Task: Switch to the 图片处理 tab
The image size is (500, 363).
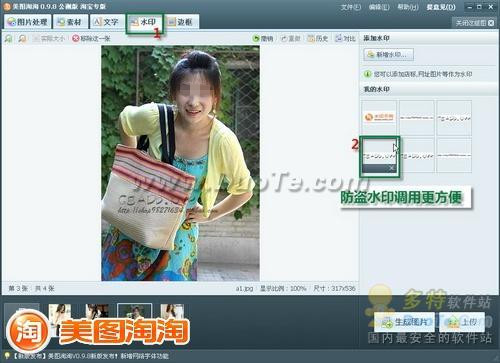Action: 27,22
